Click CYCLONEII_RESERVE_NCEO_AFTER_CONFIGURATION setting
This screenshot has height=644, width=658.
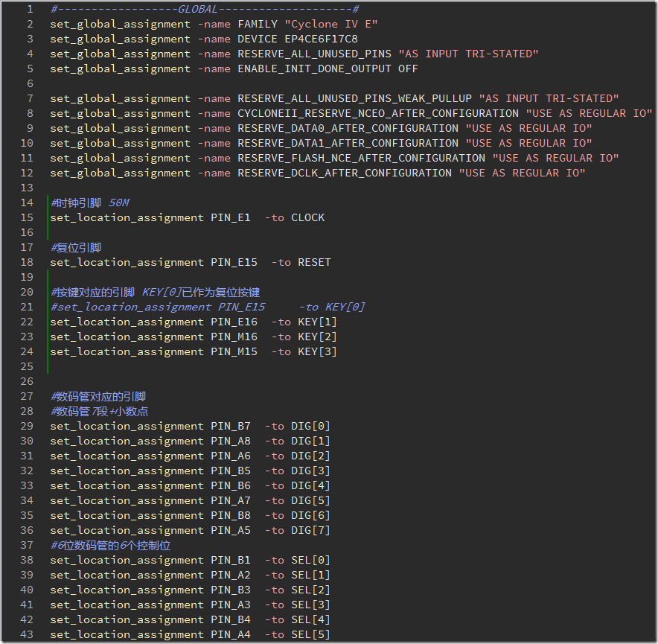[378, 114]
